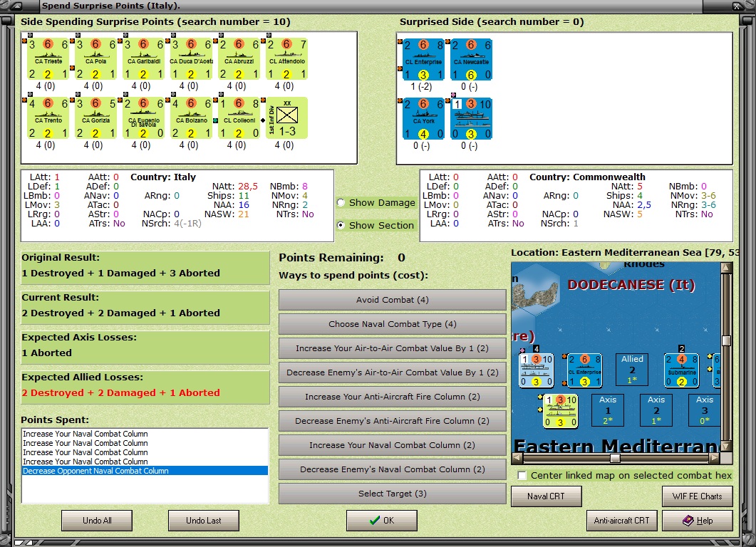
Task: Click map vertical scrollbar down arrow
Action: click(x=727, y=447)
